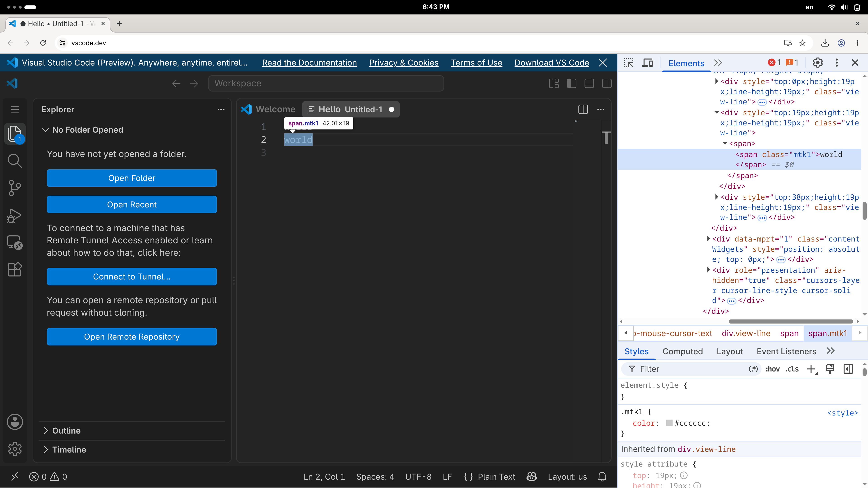Open the #cccccc color swatch picker

(x=669, y=423)
